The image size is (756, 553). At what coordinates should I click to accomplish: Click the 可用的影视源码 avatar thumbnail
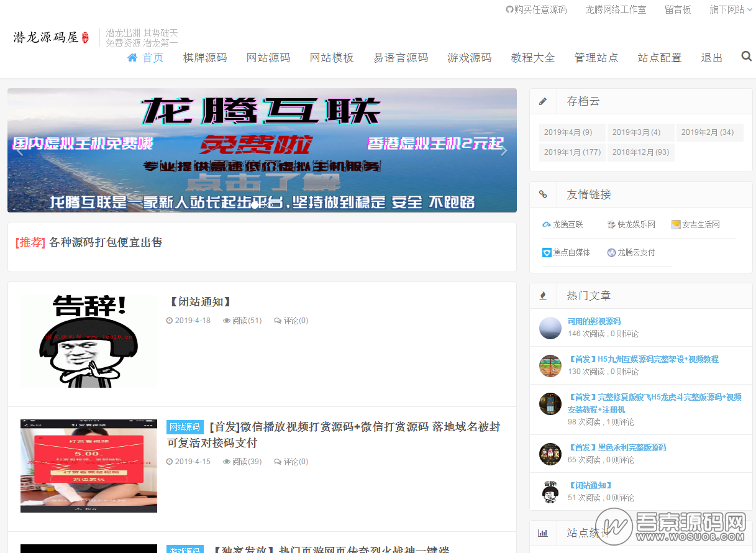point(550,328)
